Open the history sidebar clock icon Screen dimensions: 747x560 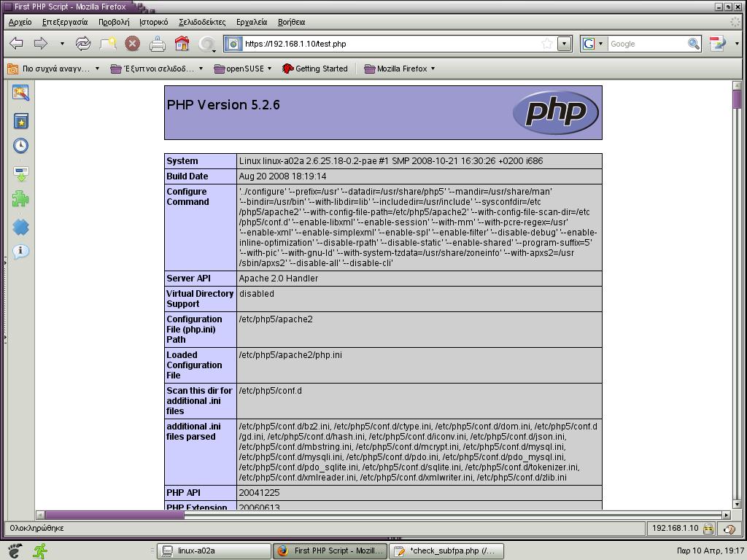(20, 145)
